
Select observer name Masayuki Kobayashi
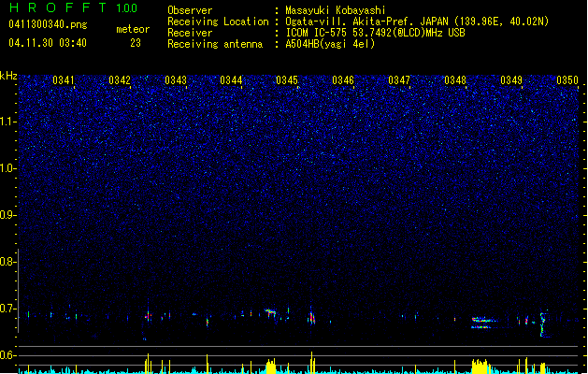click(x=336, y=10)
